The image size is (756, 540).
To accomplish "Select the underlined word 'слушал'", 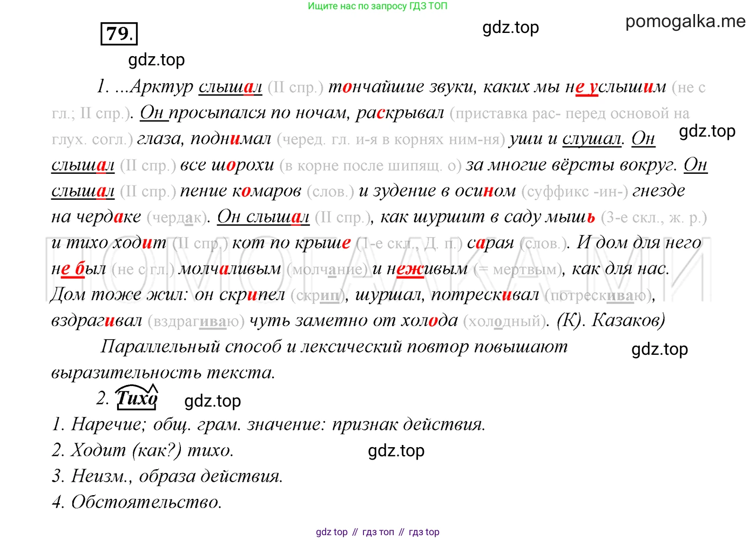I will point(592,138).
